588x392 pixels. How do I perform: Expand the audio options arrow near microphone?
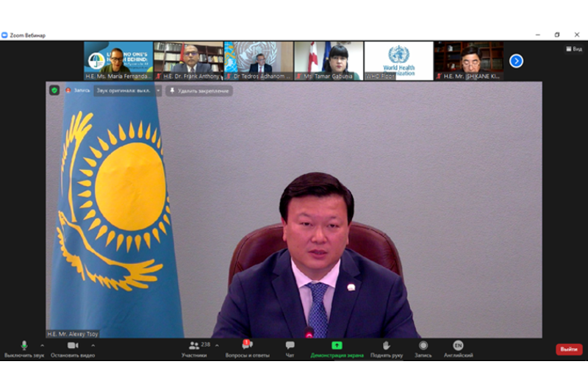tap(42, 345)
